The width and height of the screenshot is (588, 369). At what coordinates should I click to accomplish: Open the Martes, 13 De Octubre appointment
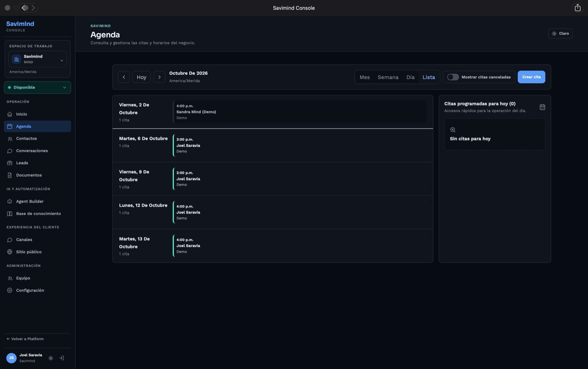300,246
